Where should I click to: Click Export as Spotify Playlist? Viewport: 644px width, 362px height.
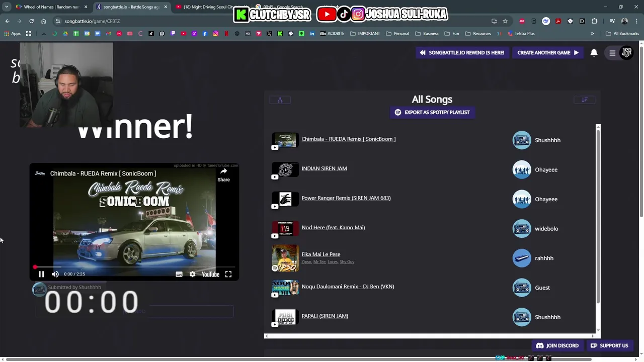432,112
